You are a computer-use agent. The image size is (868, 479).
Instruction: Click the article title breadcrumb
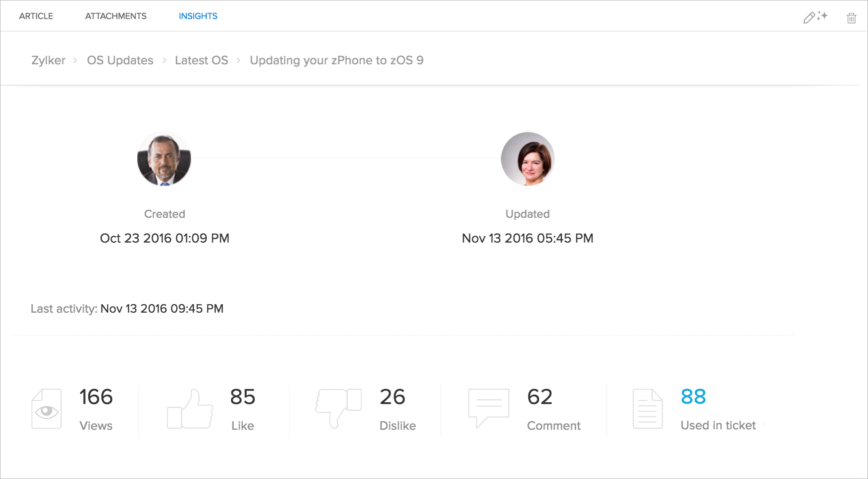click(337, 60)
